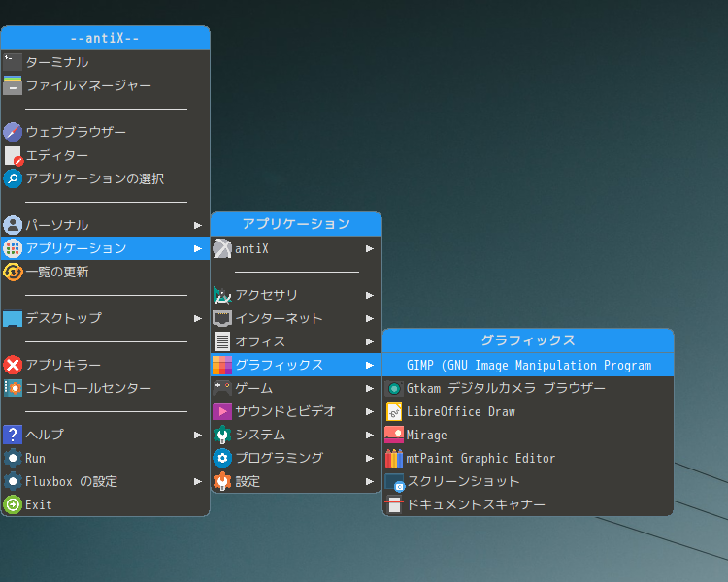The width and height of the screenshot is (728, 582).
Task: Click the ファイルマネージャー file manager icon
Action: (13, 85)
